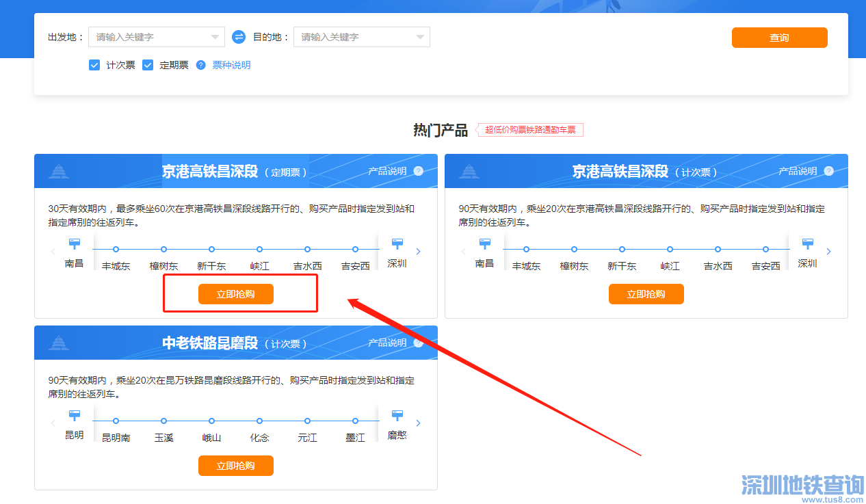The image size is (866, 504).
Task: Click the orange 查询 search button
Action: click(x=780, y=38)
